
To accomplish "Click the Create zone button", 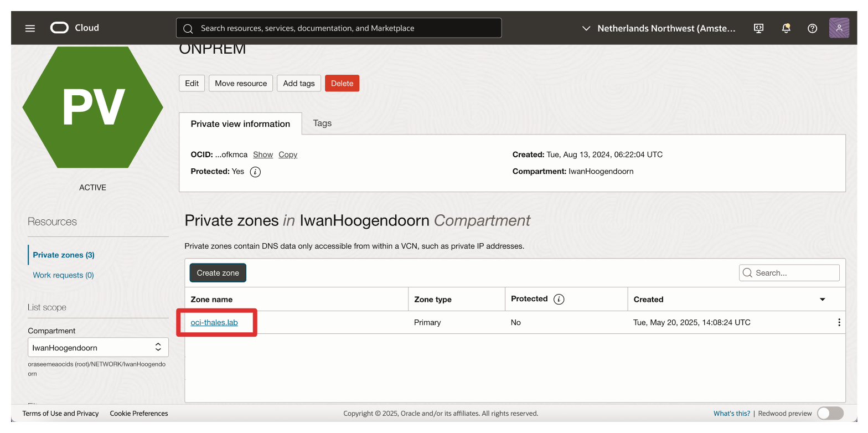I will [x=218, y=273].
